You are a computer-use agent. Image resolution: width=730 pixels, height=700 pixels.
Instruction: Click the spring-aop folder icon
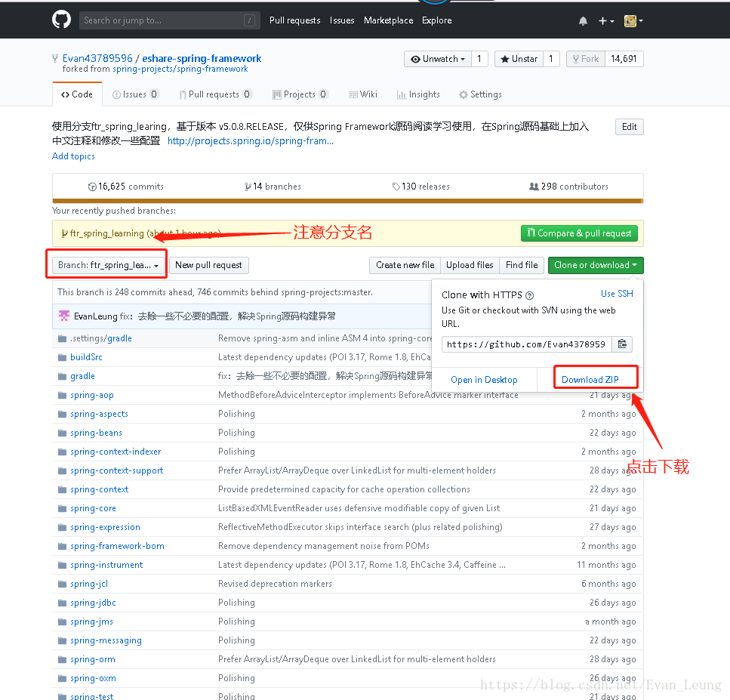point(62,396)
